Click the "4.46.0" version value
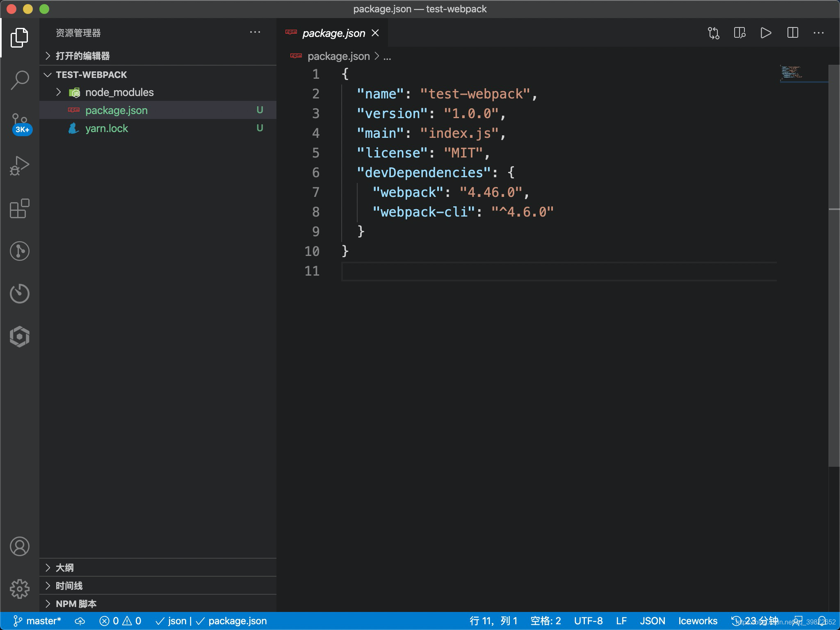Screen dimensions: 840x630 click(491, 192)
